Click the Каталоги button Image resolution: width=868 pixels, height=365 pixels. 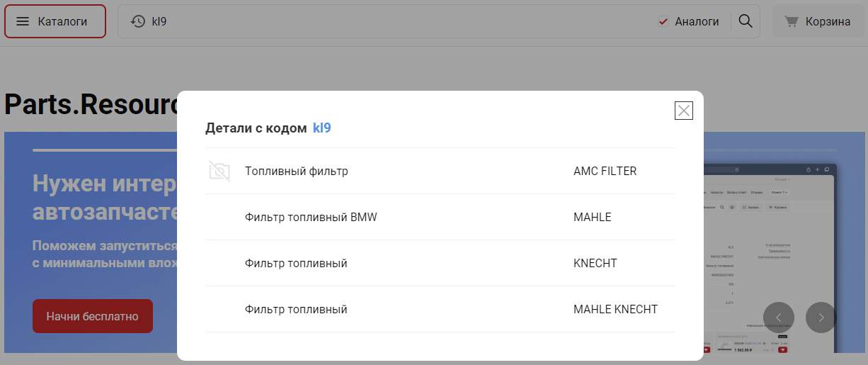coord(55,21)
